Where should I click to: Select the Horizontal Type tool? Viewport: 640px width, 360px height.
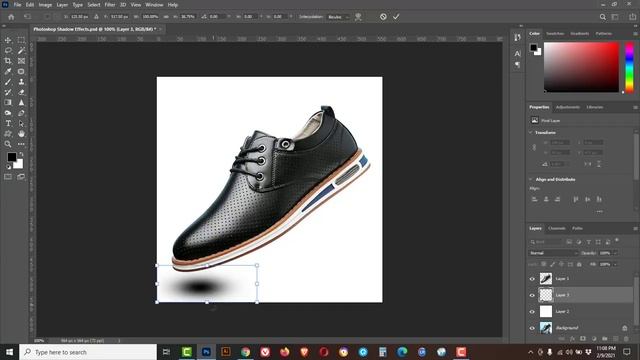tap(8, 123)
